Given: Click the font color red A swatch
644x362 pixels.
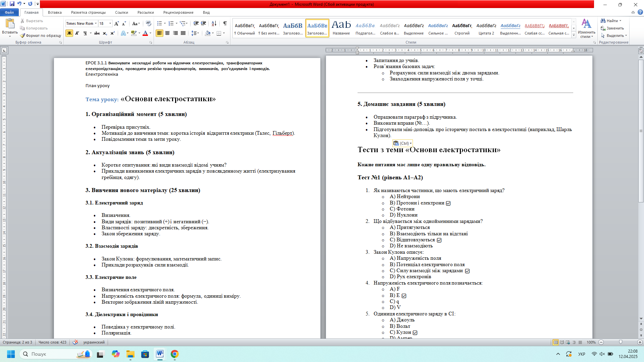Looking at the screenshot, I should click(x=145, y=33).
